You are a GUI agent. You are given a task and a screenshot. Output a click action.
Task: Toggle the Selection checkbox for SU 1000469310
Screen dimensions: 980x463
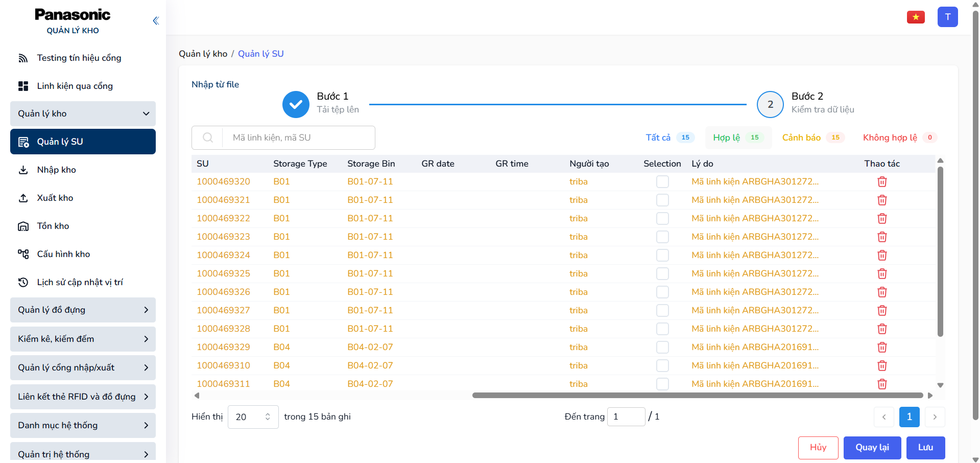coord(662,366)
